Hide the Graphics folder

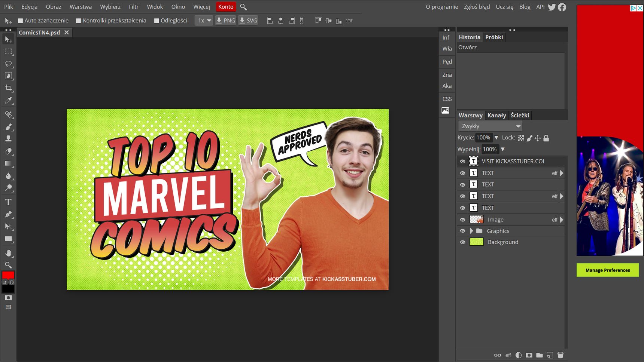pyautogui.click(x=463, y=231)
